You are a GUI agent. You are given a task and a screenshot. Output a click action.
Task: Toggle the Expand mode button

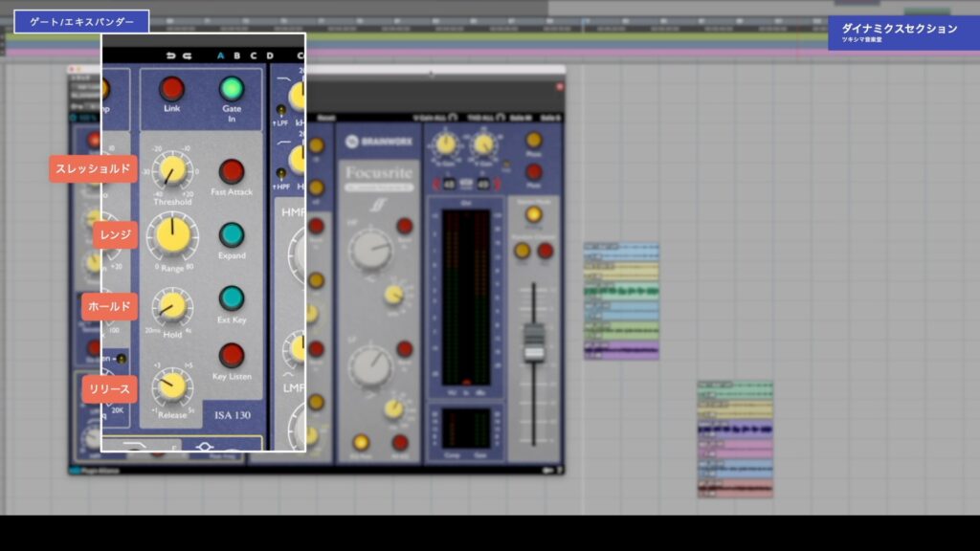click(232, 235)
